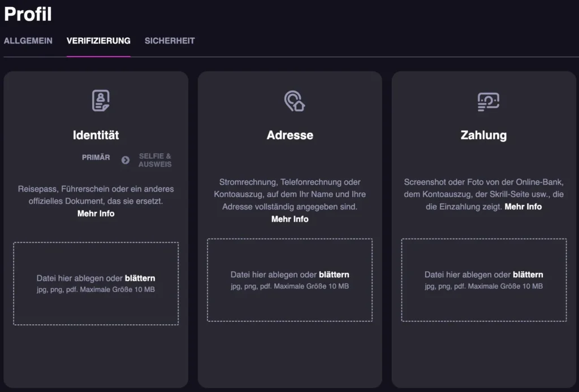This screenshot has height=392, width=579.
Task: Click the Adresse card heading
Action: pyautogui.click(x=290, y=135)
